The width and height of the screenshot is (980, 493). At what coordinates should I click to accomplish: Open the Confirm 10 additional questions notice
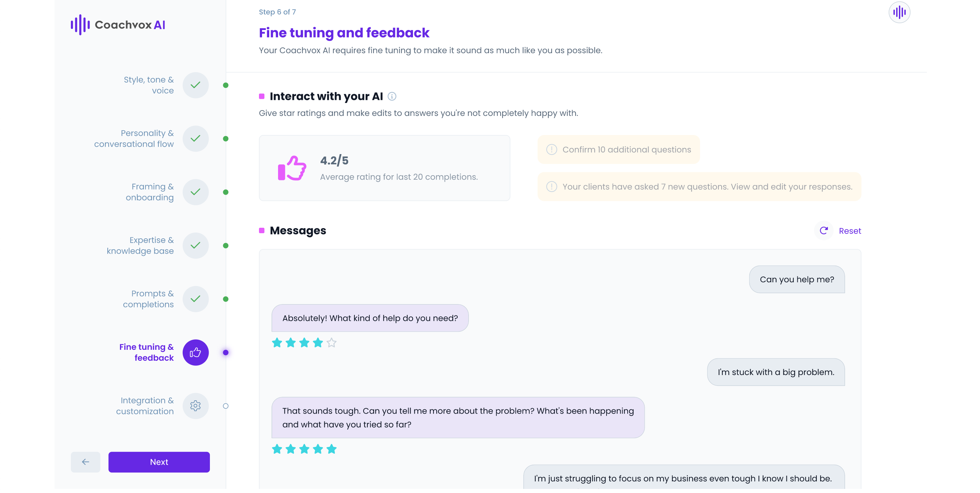tap(618, 150)
